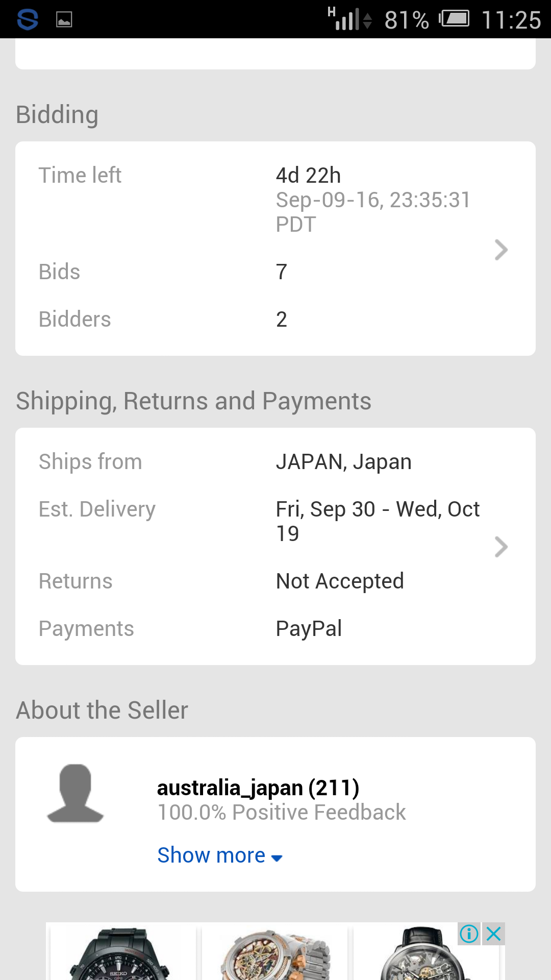
Task: Tap the ad info icon
Action: pyautogui.click(x=469, y=934)
